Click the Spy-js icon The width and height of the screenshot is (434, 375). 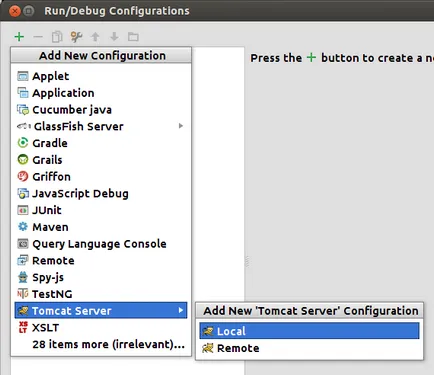(23, 277)
